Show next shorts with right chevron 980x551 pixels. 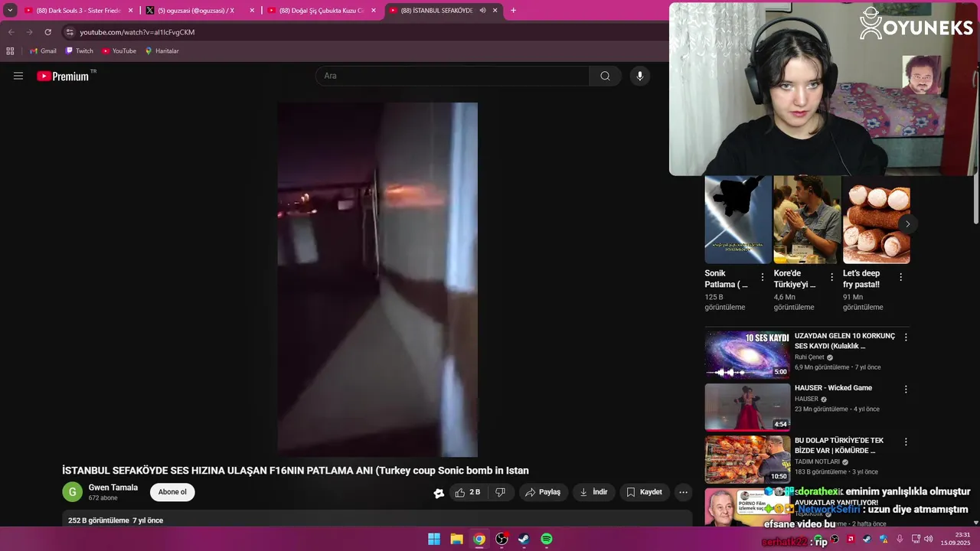[907, 223]
